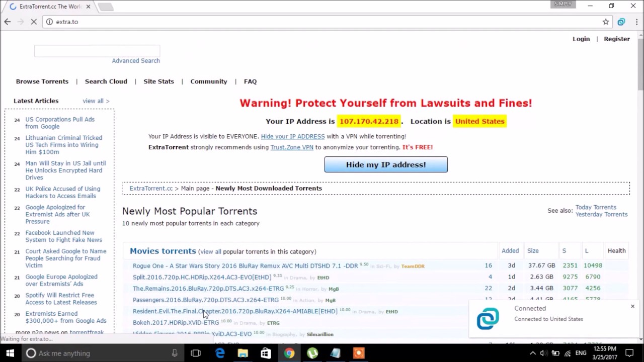Open Task View on the taskbar

pos(196,353)
